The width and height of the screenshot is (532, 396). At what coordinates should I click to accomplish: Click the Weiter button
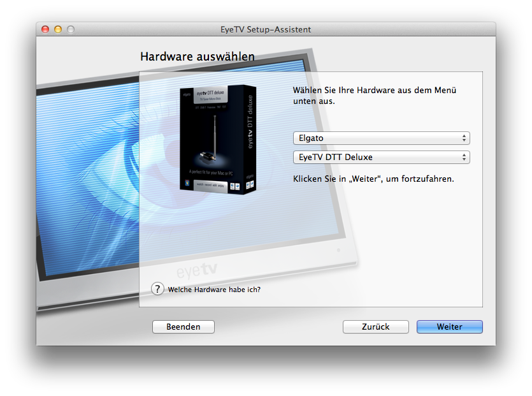[x=450, y=326]
